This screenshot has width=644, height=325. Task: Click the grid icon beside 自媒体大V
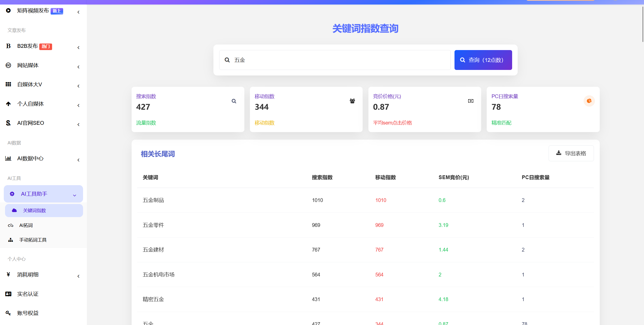8,85
